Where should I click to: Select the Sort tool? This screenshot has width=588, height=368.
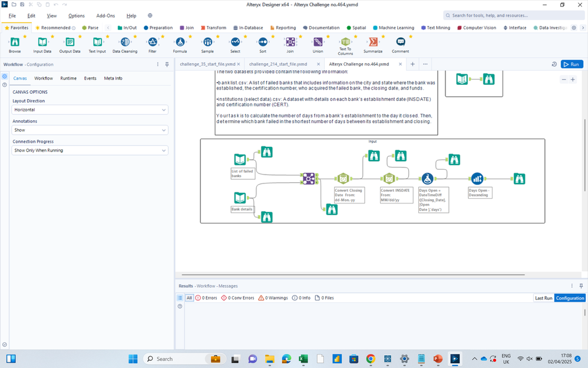pos(262,43)
